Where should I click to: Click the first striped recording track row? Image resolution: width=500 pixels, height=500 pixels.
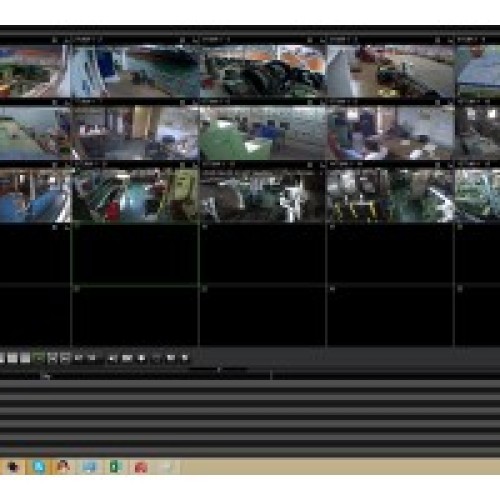coord(250,384)
